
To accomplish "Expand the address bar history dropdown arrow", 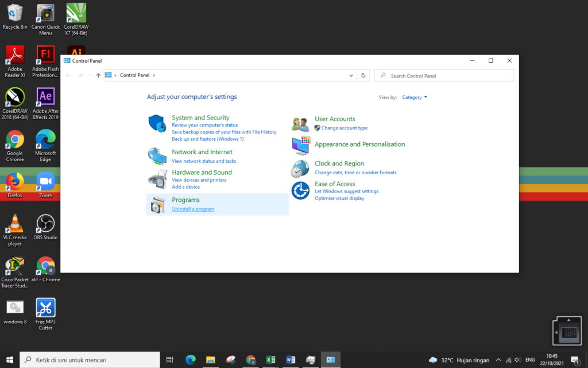I will point(350,75).
